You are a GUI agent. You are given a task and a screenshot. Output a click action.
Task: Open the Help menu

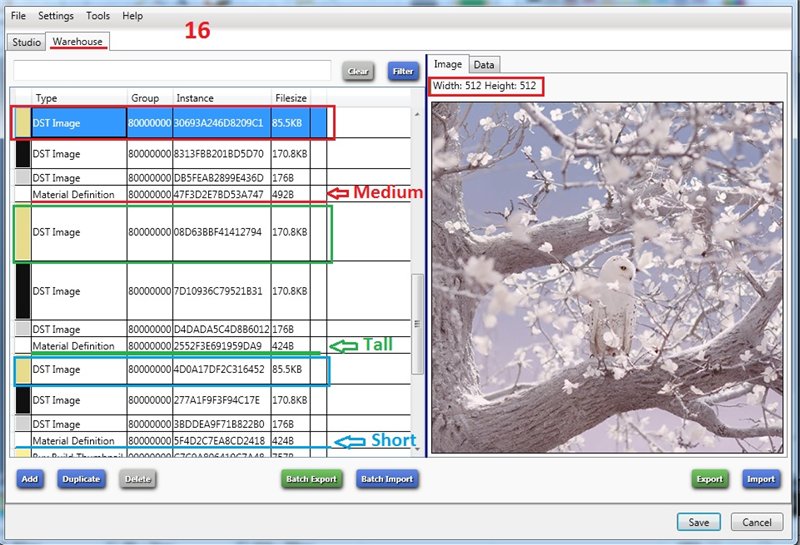132,16
